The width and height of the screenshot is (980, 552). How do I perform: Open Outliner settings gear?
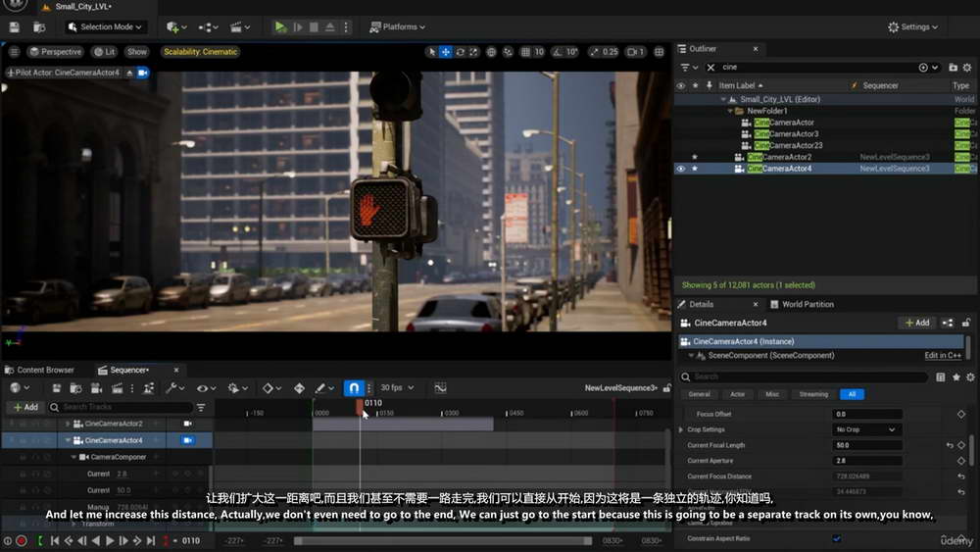coord(967,67)
